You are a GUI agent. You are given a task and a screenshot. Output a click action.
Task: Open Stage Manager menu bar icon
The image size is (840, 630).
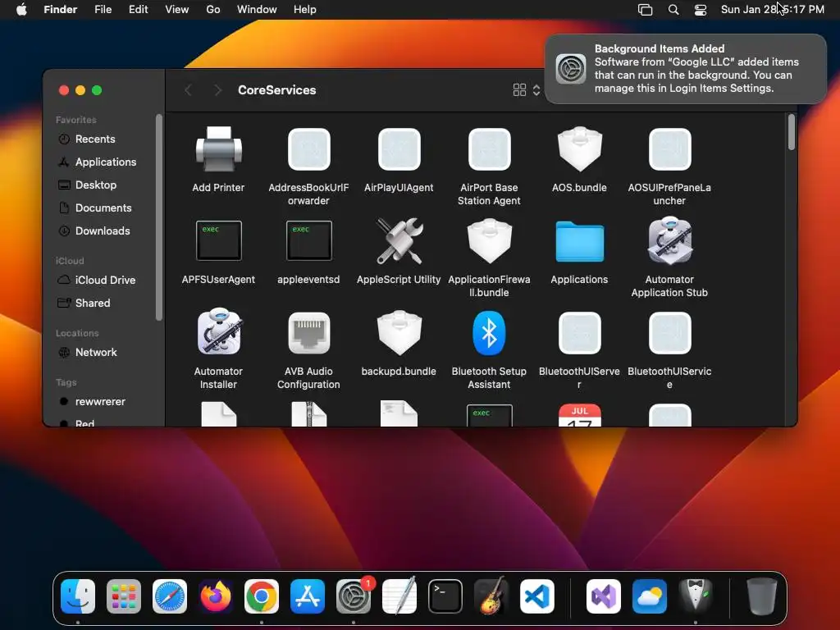[x=645, y=10]
